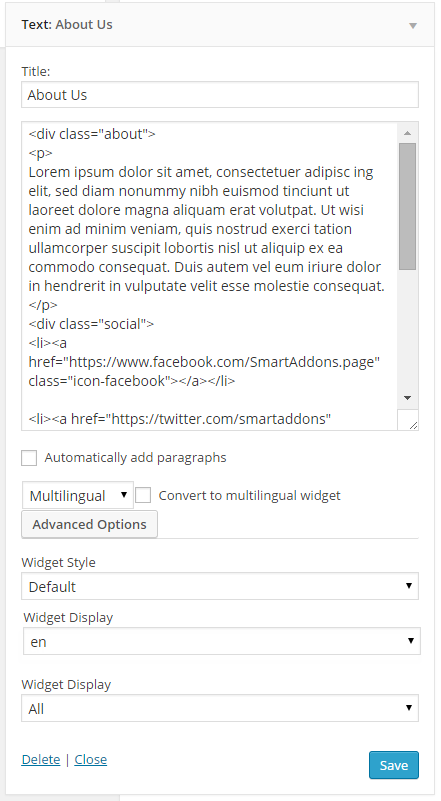Open the Widget Display 'en' dropdown

(x=222, y=641)
